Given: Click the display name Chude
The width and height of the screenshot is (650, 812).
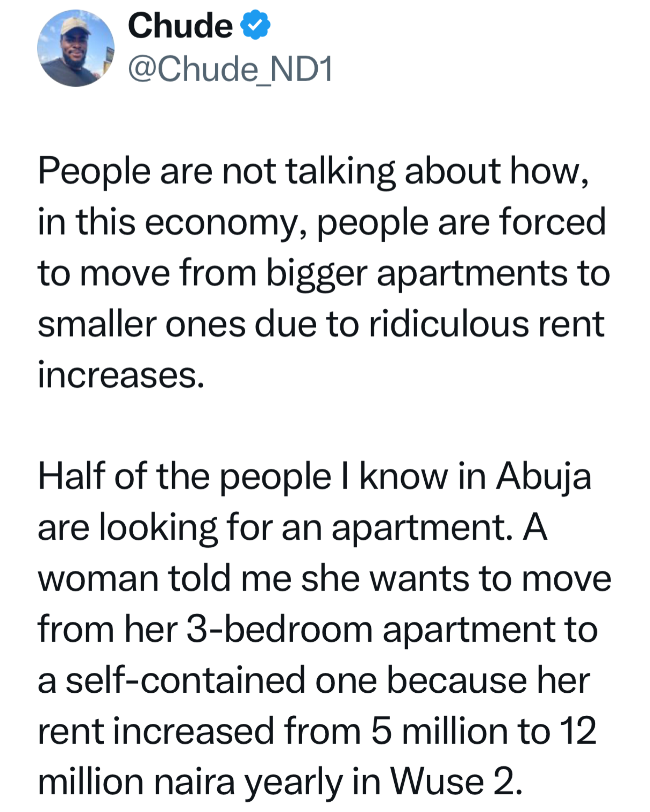Looking at the screenshot, I should click(180, 26).
